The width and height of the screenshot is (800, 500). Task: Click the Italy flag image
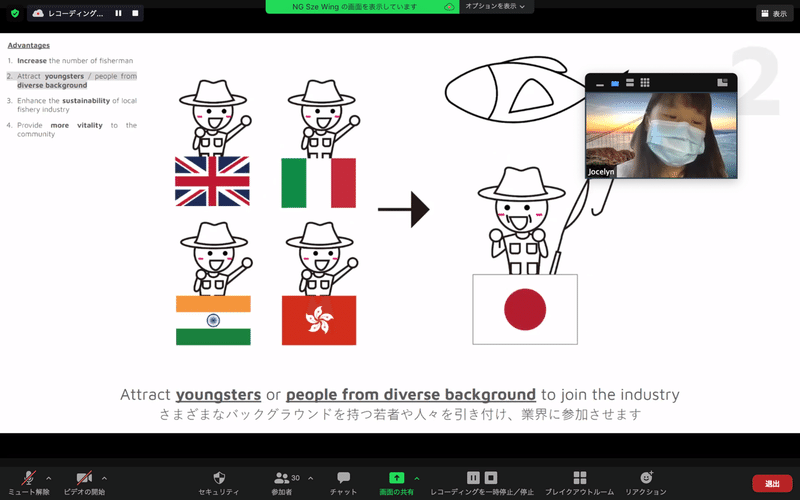[318, 183]
